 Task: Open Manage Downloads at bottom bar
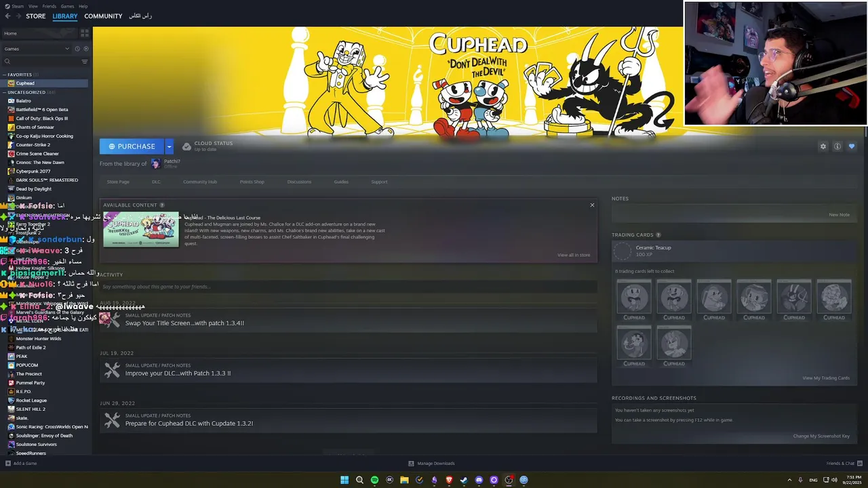point(431,464)
